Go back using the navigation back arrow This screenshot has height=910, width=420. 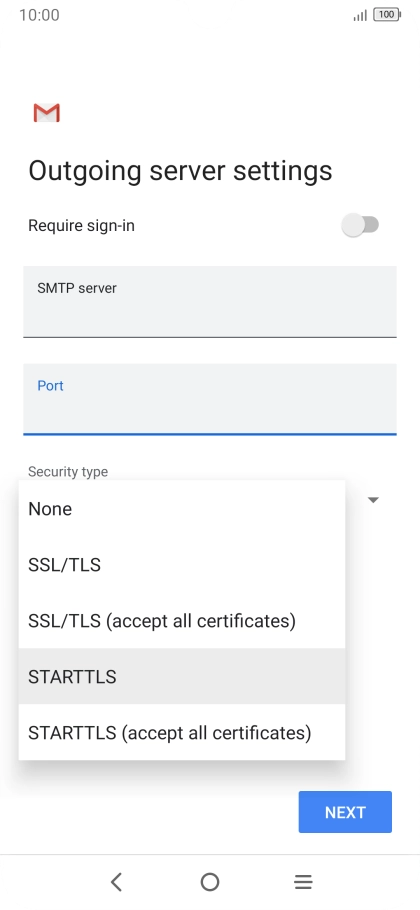click(117, 882)
